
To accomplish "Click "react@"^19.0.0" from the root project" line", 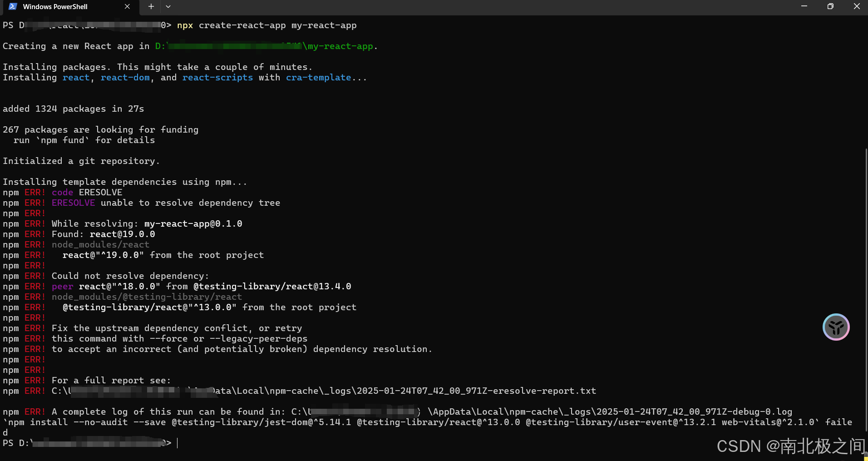I will click(x=163, y=255).
